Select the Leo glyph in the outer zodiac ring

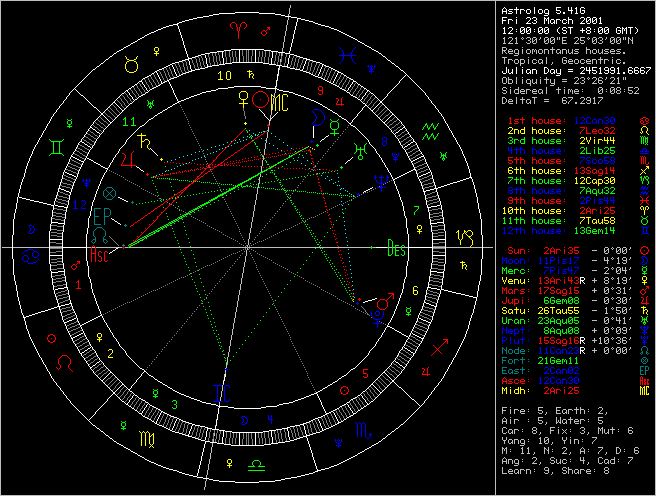(x=63, y=359)
